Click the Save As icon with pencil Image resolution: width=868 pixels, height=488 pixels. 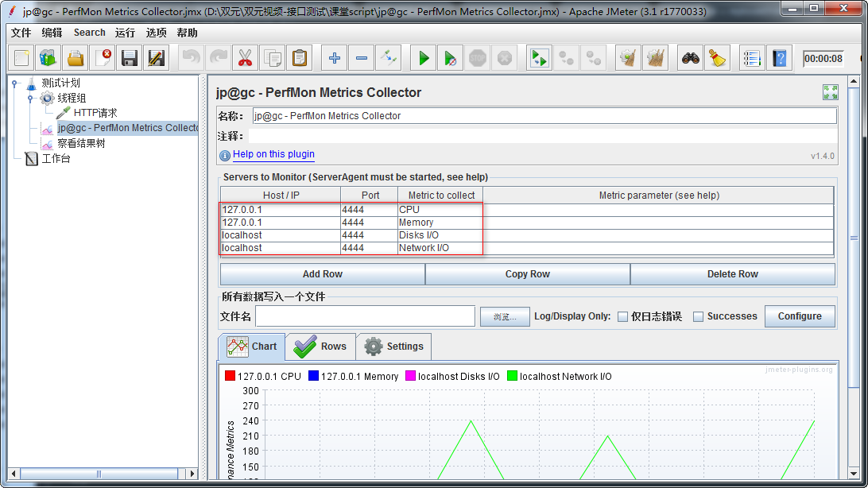click(157, 58)
